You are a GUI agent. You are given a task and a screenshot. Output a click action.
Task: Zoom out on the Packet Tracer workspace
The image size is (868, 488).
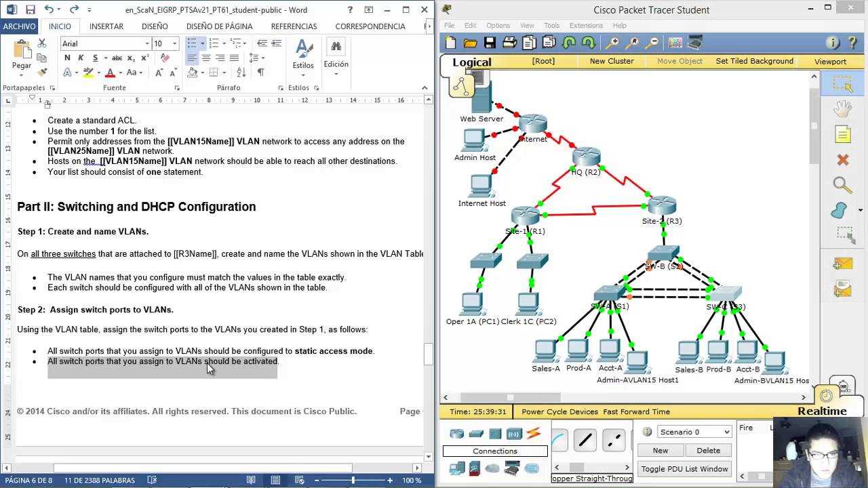click(x=652, y=43)
